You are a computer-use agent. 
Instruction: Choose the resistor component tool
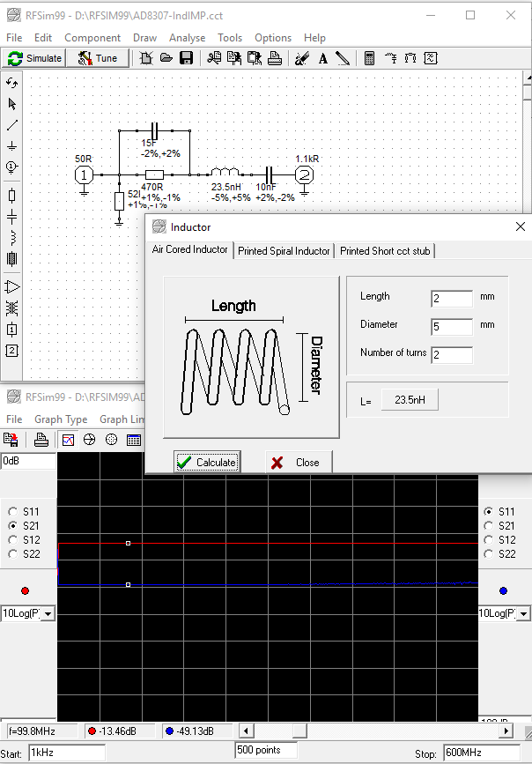click(12, 194)
